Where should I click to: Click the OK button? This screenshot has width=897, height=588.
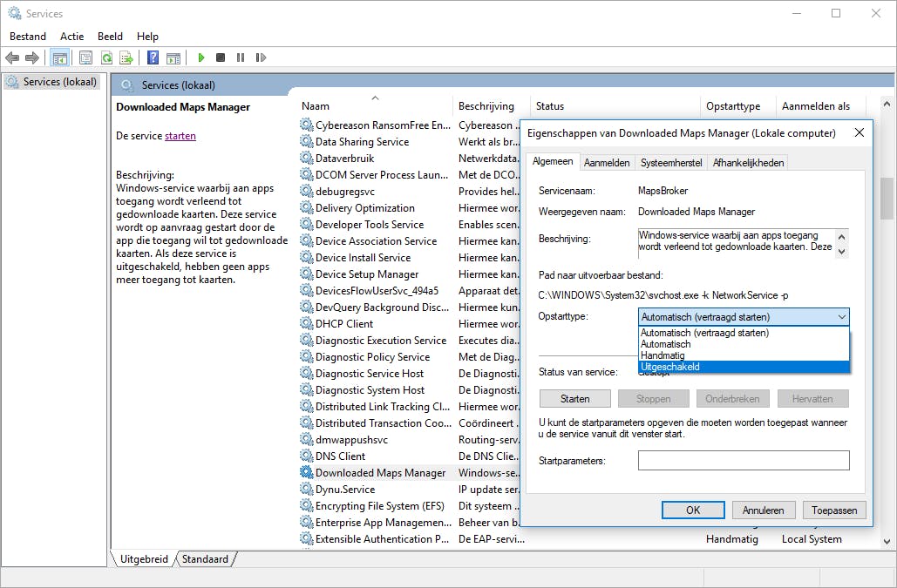(x=693, y=510)
